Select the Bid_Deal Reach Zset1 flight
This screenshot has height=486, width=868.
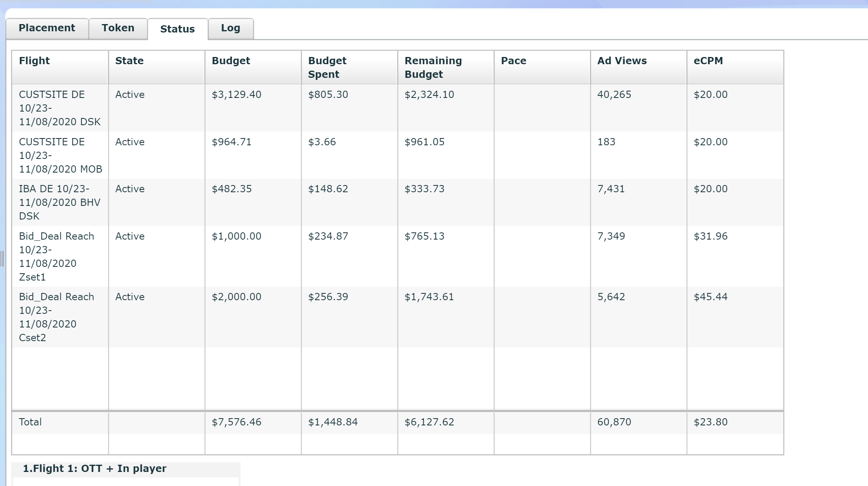tap(56, 256)
